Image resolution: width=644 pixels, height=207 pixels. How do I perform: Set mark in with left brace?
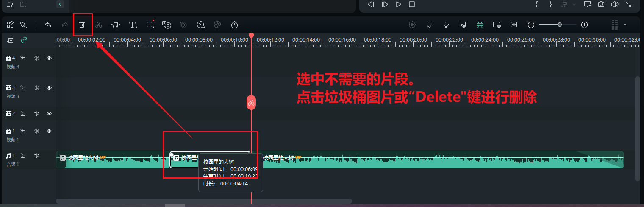tap(537, 4)
